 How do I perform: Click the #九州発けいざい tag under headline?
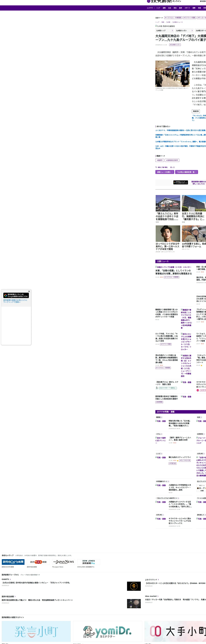[175, 45]
